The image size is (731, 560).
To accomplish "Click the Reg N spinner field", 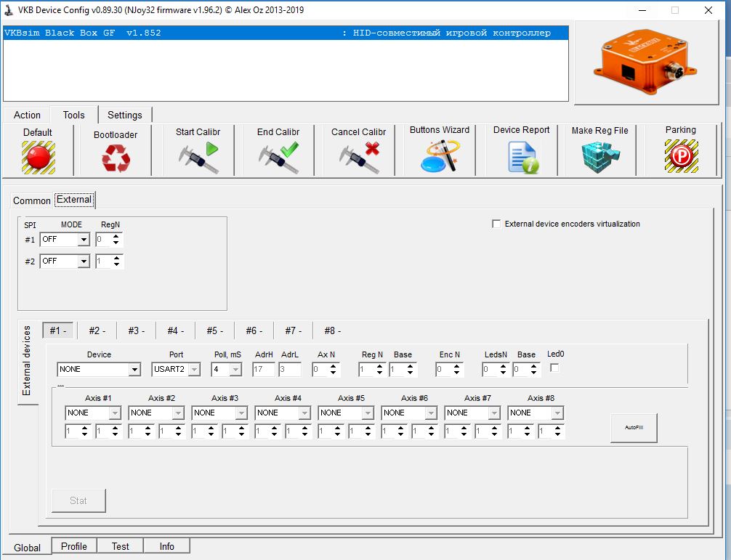I will [371, 370].
